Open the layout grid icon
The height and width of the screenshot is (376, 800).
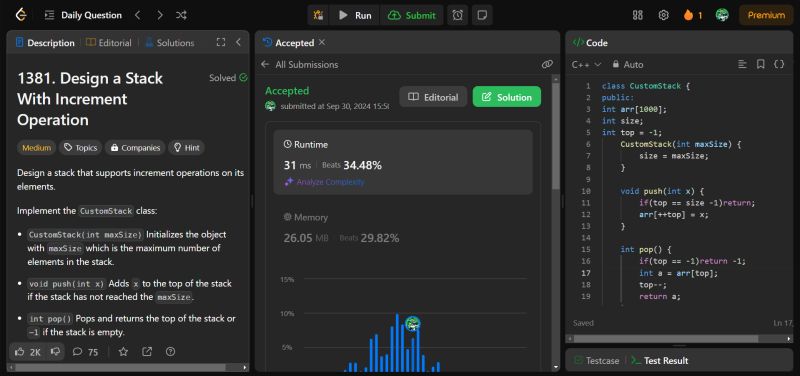tap(638, 15)
